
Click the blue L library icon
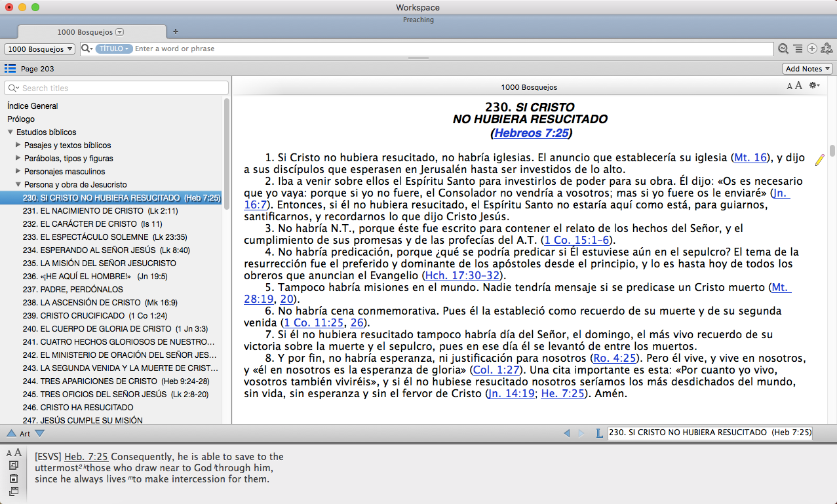tap(599, 433)
